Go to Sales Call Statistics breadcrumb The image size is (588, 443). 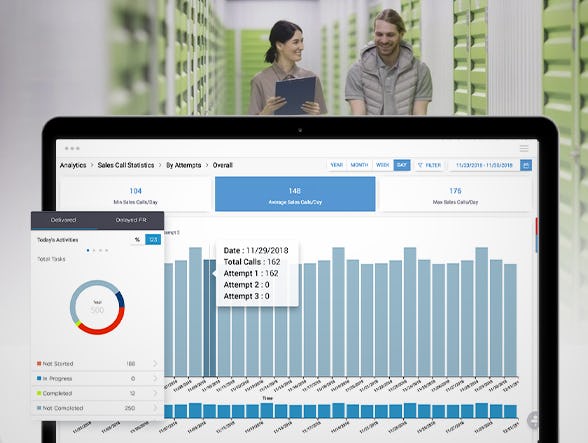(x=126, y=165)
